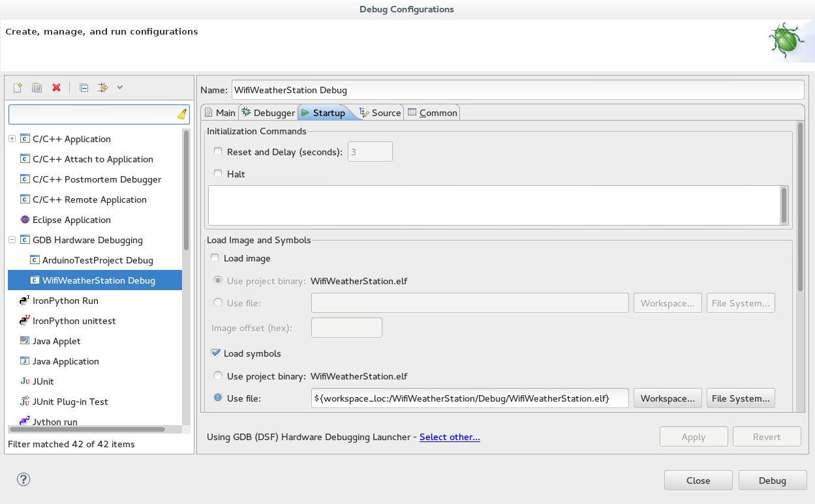Select Eclipse Application entry
815x504 pixels.
pos(72,220)
